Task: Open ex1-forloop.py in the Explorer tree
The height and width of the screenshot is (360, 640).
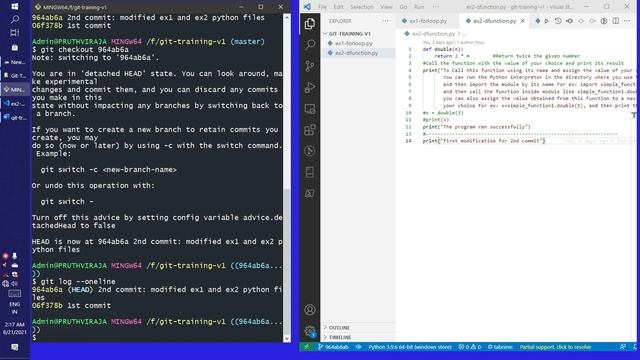Action: coord(353,43)
